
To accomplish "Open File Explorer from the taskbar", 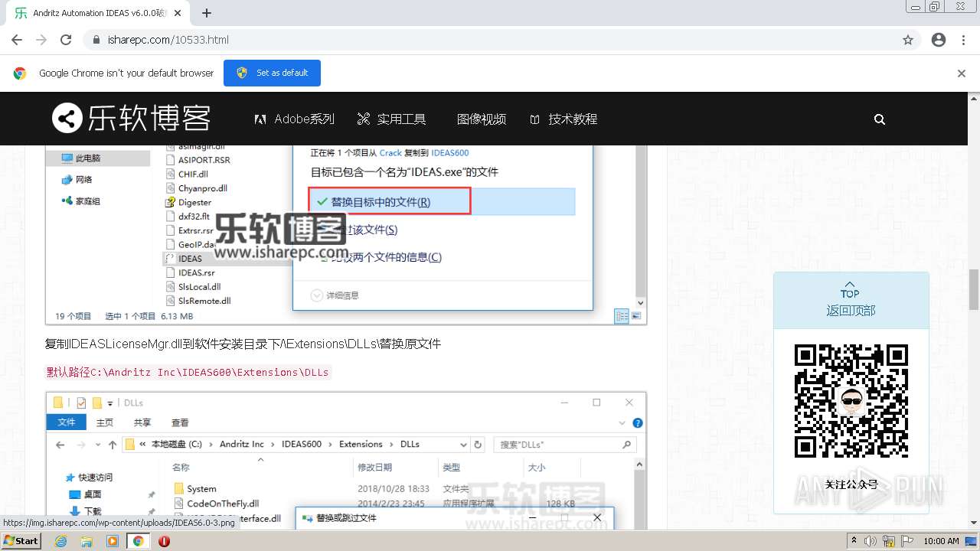I will coord(87,541).
